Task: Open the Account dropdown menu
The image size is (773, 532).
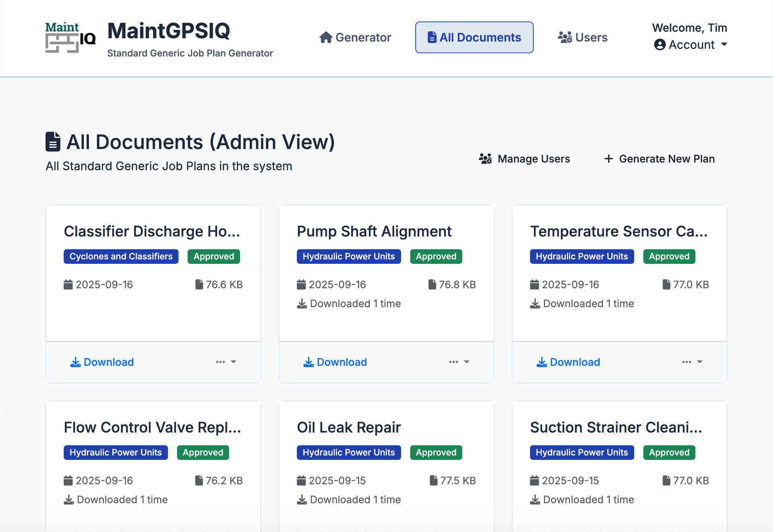Action: (x=691, y=45)
